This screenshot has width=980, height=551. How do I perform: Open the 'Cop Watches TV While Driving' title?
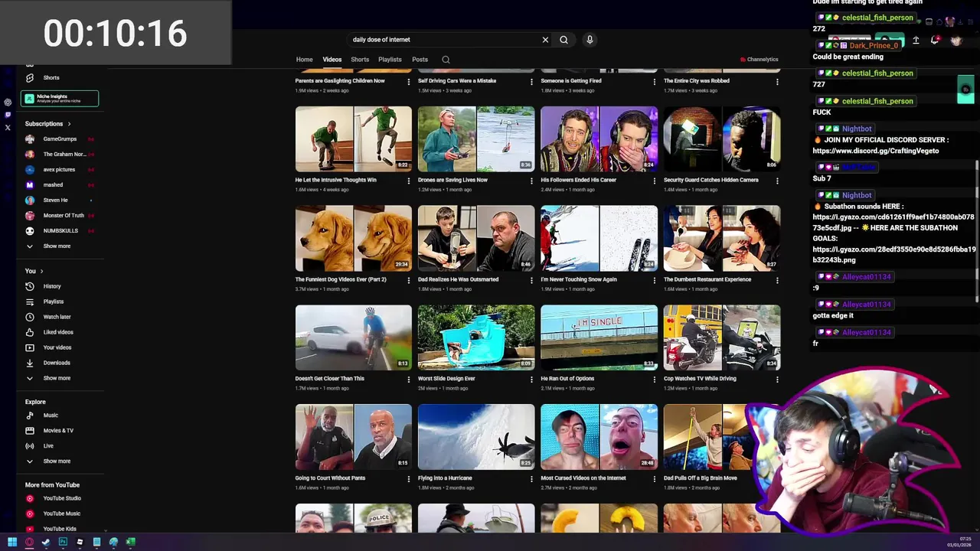(x=700, y=379)
